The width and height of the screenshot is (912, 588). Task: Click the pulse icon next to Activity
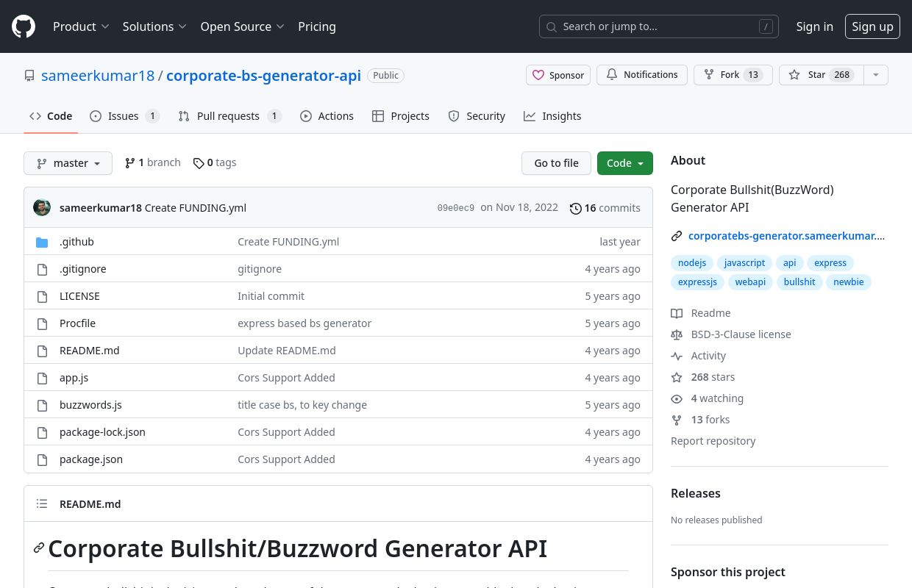pyautogui.click(x=677, y=356)
